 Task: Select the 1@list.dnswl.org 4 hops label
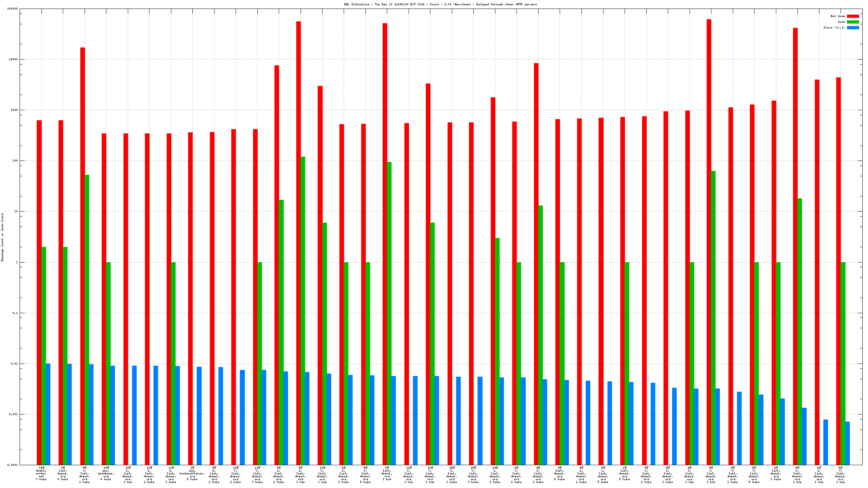pyautogui.click(x=63, y=473)
